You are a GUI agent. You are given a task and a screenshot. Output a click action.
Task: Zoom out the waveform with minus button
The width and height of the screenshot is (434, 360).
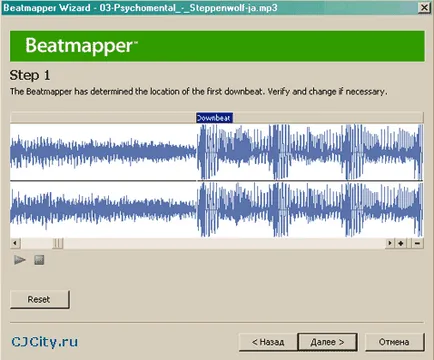tap(417, 243)
